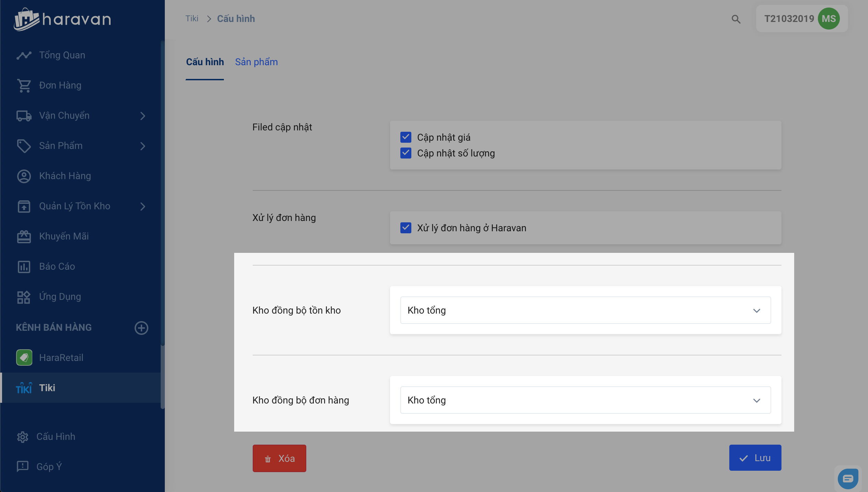The width and height of the screenshot is (868, 492).
Task: Click the add sales channel plus icon
Action: point(141,328)
